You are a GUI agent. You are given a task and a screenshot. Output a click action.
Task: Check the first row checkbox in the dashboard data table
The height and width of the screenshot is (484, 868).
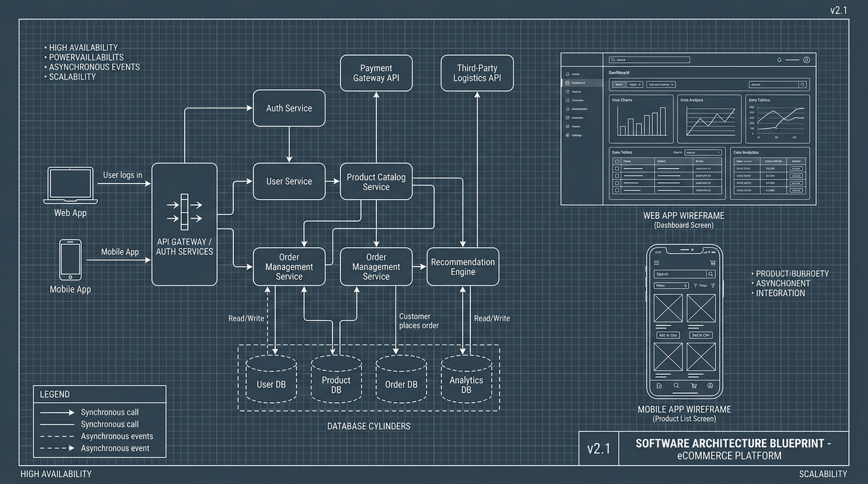(x=617, y=169)
